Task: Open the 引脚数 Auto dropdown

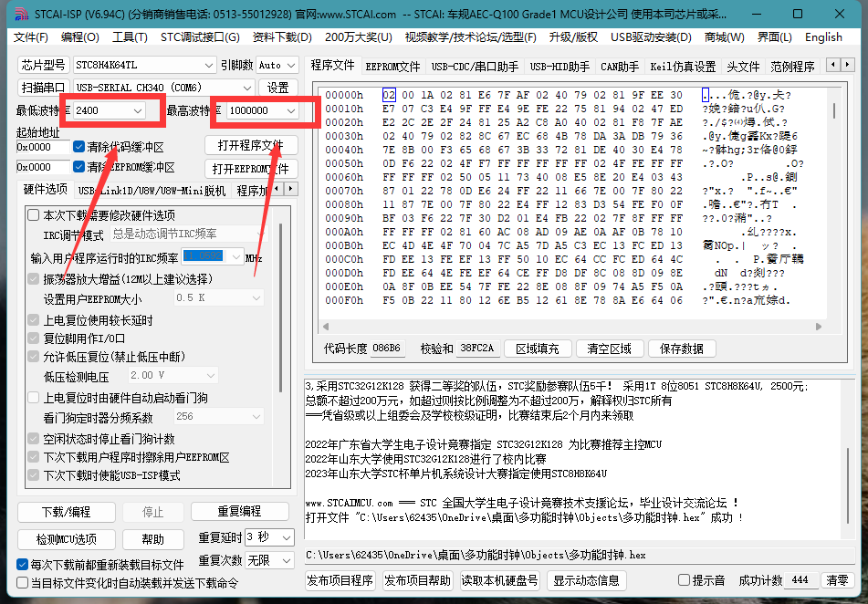Action: click(x=277, y=65)
